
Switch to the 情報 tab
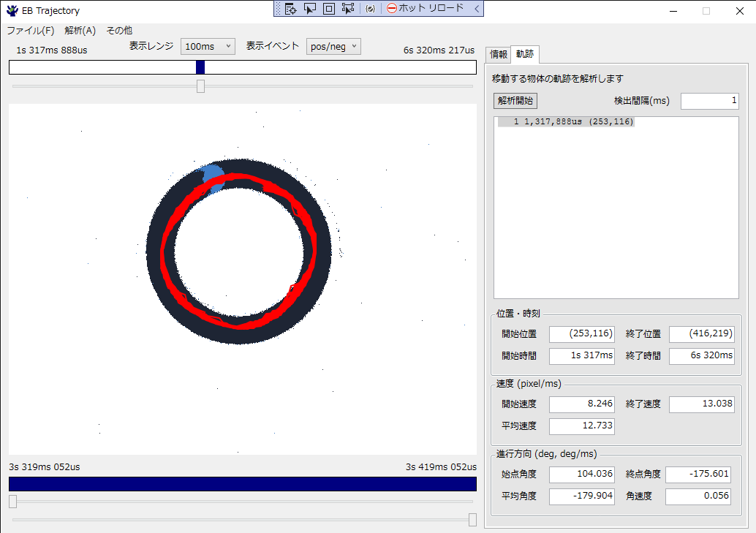(499, 54)
